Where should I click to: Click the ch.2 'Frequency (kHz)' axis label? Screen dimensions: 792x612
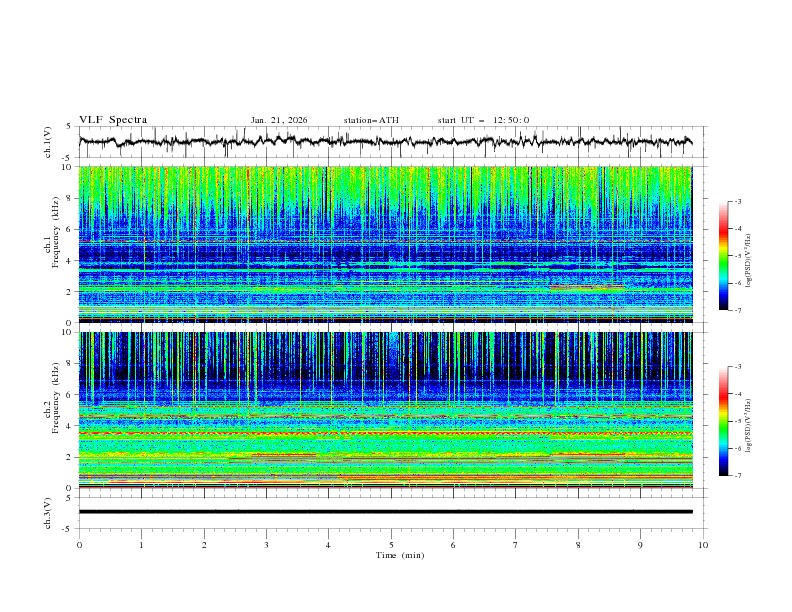pyautogui.click(x=55, y=398)
